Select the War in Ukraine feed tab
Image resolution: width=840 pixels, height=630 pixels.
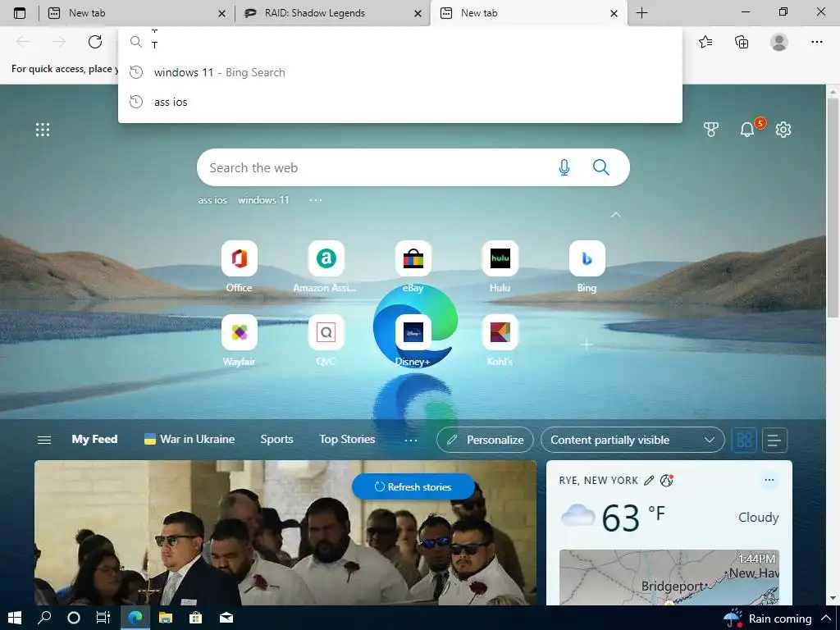(189, 440)
